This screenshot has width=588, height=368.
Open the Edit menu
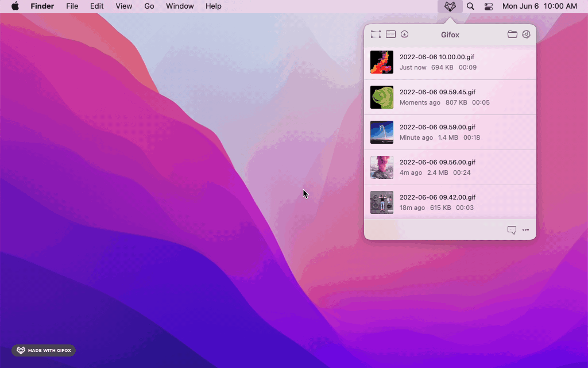tap(96, 6)
